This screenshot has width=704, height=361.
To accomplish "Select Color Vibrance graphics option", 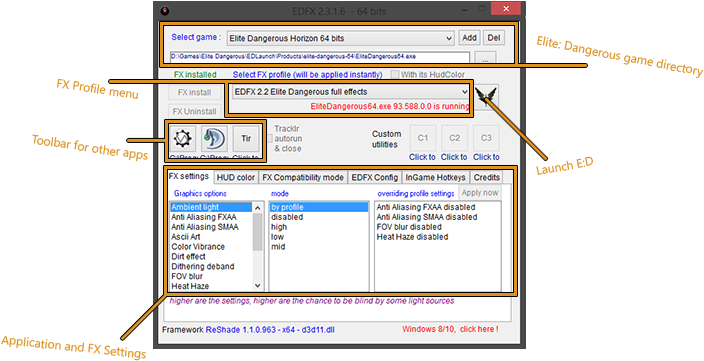I will click(x=211, y=247).
